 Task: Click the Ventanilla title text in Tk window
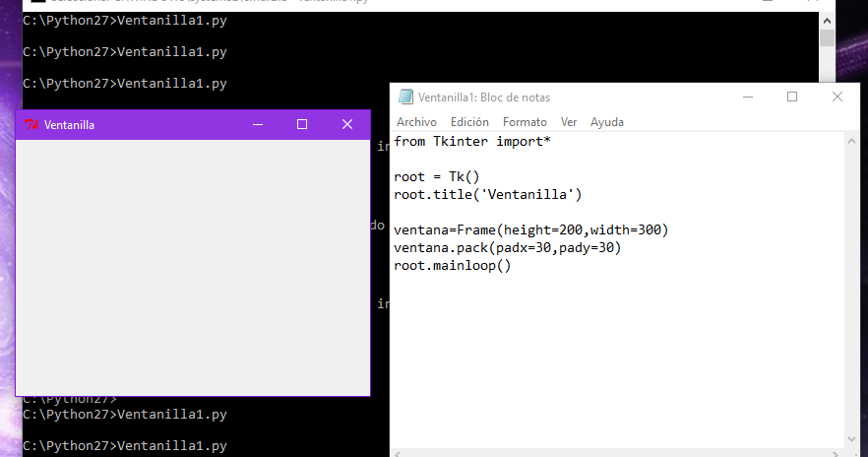point(69,125)
